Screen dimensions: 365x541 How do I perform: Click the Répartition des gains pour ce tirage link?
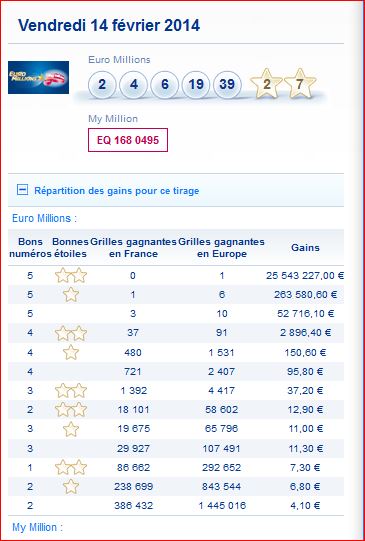pyautogui.click(x=117, y=191)
